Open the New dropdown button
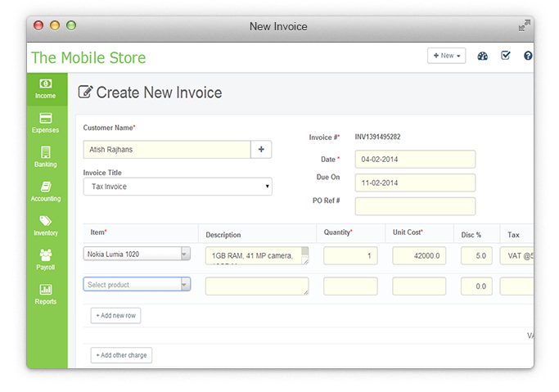 click(446, 56)
